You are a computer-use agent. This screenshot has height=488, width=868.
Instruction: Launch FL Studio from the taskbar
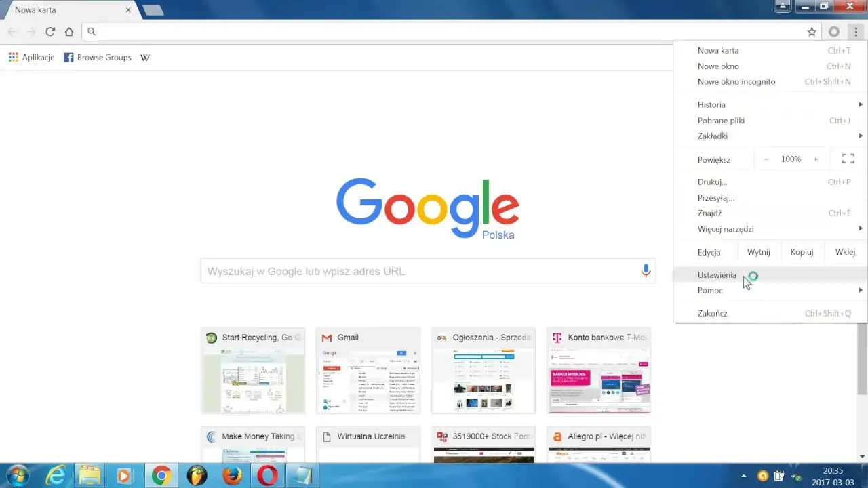[x=197, y=475]
